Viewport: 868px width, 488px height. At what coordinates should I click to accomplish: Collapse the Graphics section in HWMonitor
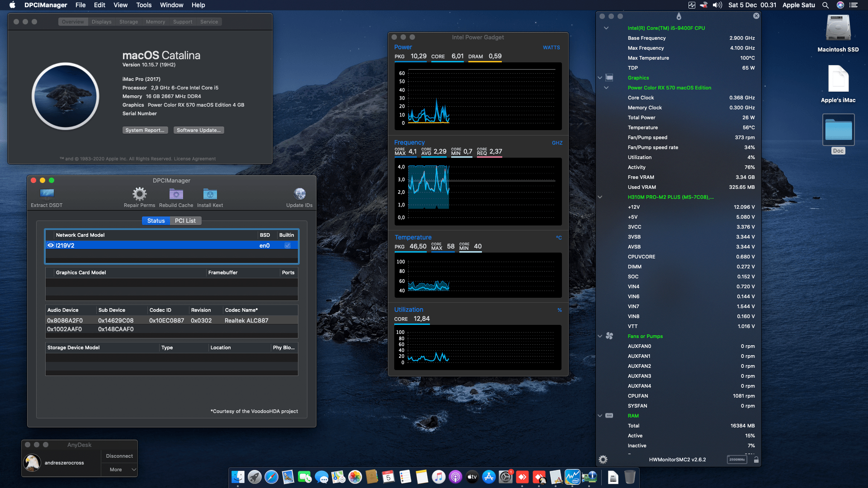click(600, 78)
